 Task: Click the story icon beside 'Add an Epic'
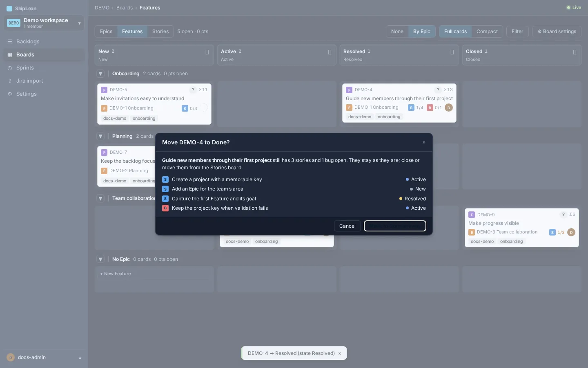coord(165,189)
